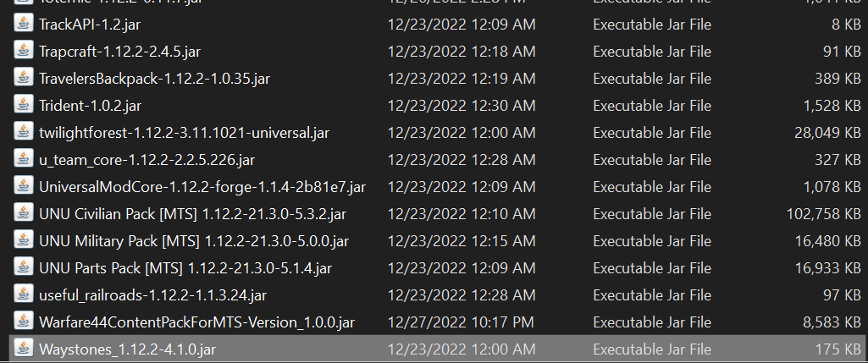The width and height of the screenshot is (868, 363).
Task: Click the 12/27/2022 10:17 PM modified date
Action: 462,322
